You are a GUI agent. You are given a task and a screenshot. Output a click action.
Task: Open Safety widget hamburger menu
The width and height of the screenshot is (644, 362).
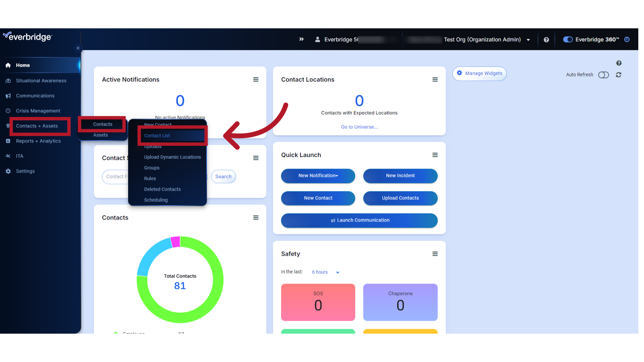click(435, 254)
